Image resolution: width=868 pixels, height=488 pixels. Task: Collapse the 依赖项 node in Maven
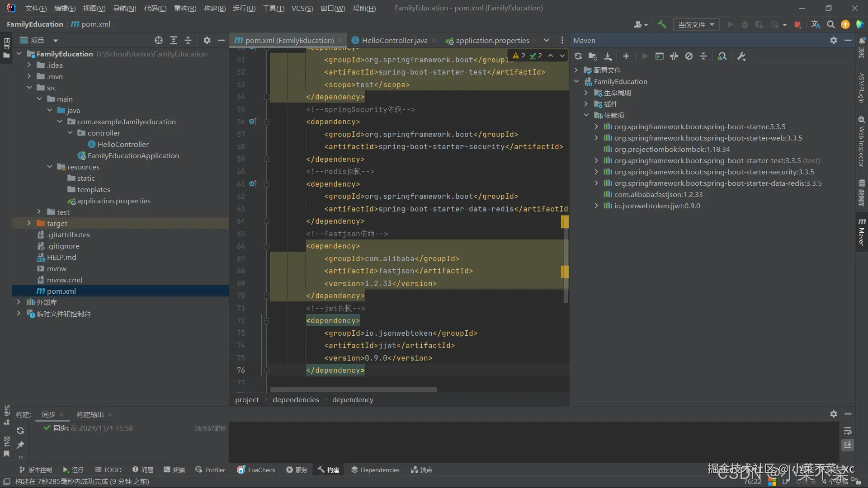[x=586, y=115]
